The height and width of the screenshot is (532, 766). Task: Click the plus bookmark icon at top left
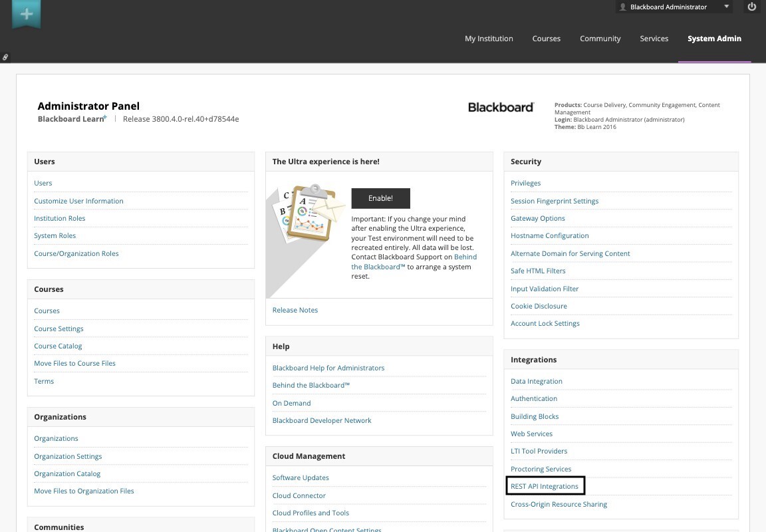[27, 14]
